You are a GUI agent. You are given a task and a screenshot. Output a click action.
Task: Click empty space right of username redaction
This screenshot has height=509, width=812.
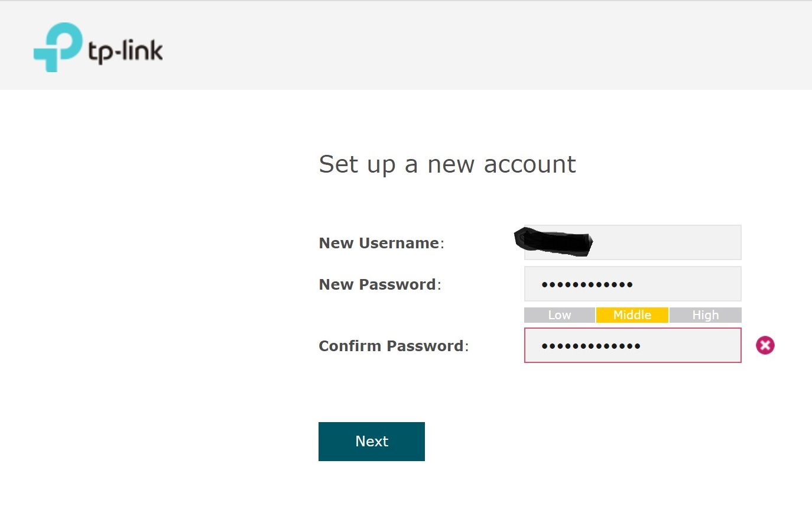point(668,242)
